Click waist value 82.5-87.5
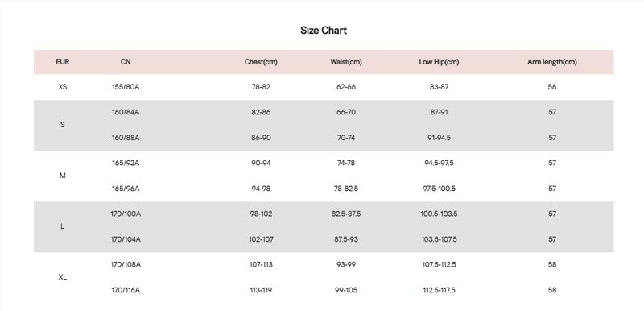 [346, 214]
